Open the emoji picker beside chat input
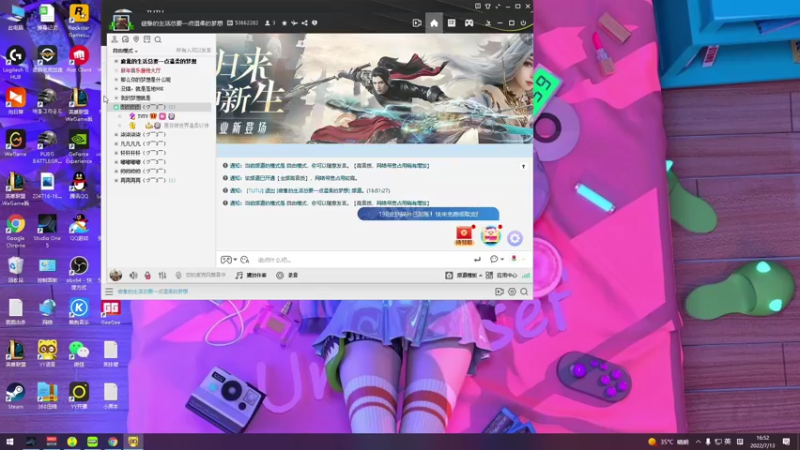Screen dimensions: 800x450 pyautogui.click(x=245, y=260)
